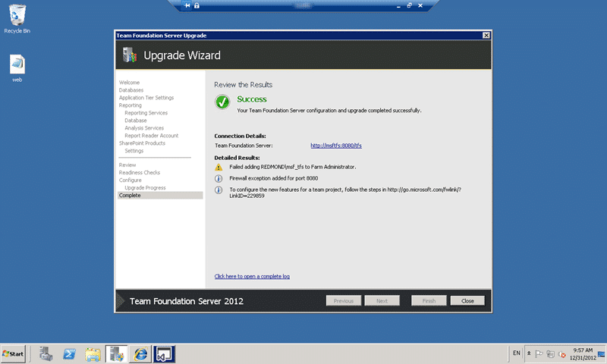Select Reporting Services sub-step
The height and width of the screenshot is (364, 607).
(x=146, y=113)
